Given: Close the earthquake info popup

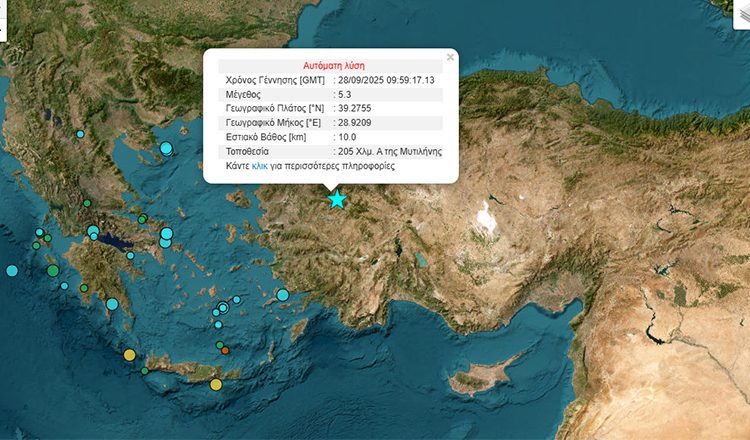Looking at the screenshot, I should click(450, 57).
